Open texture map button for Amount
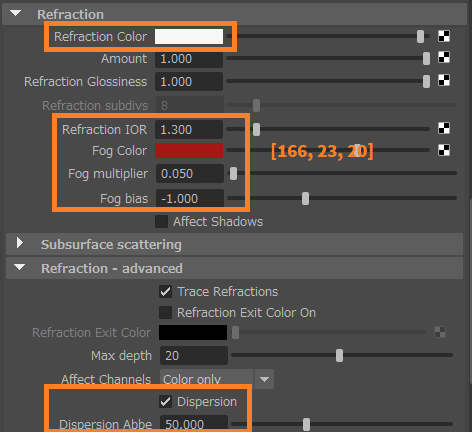Screen dimensions: 472x432 444,58
